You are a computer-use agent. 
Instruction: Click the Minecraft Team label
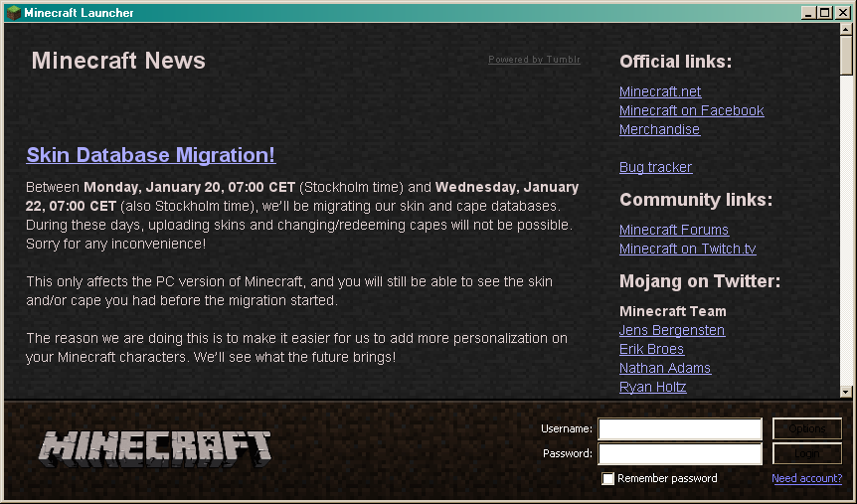[673, 311]
